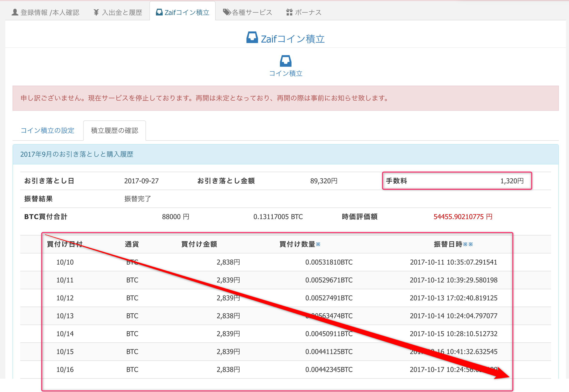Click the timestamp 2017-10-11 10:35:07.291541
The height and width of the screenshot is (392, 569).
tap(454, 262)
